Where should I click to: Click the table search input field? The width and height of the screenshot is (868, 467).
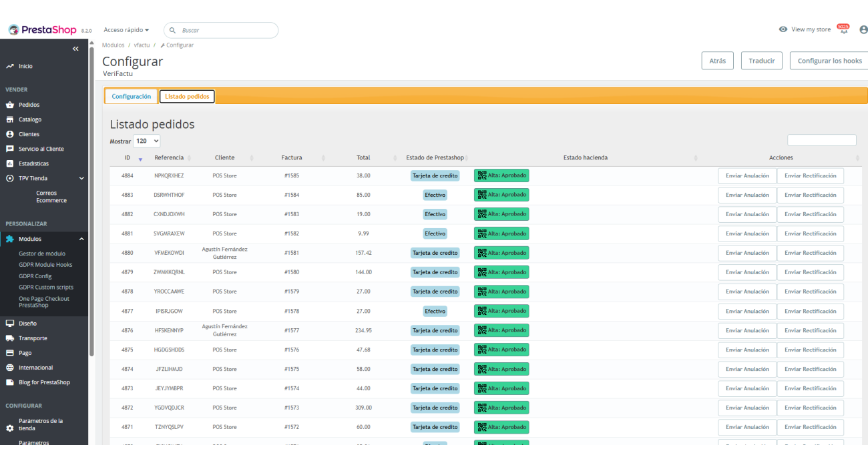pyautogui.click(x=821, y=140)
